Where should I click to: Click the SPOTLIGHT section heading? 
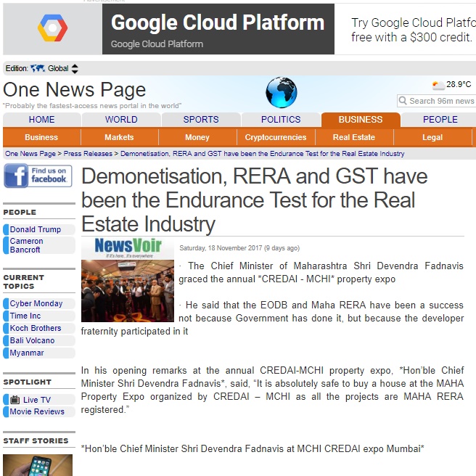click(28, 382)
